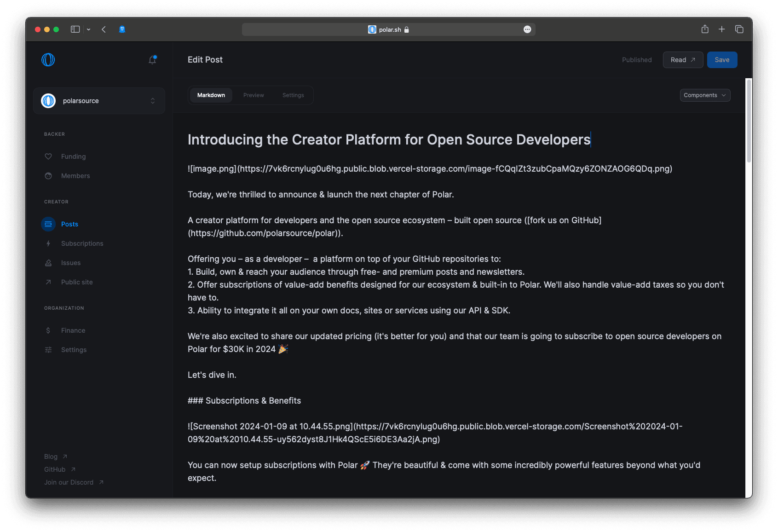Click the 'fork us on GitHub' text line
Screen dimensions: 778x532
click(x=395, y=220)
